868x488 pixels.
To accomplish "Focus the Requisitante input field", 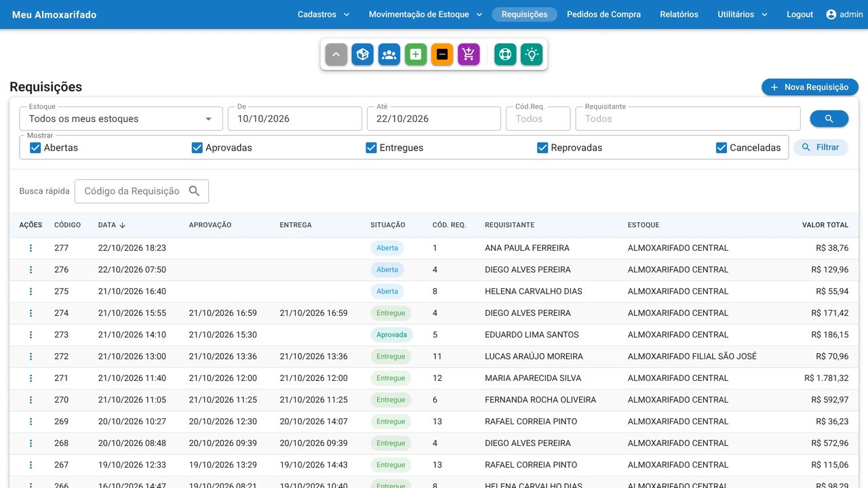I will (x=688, y=119).
